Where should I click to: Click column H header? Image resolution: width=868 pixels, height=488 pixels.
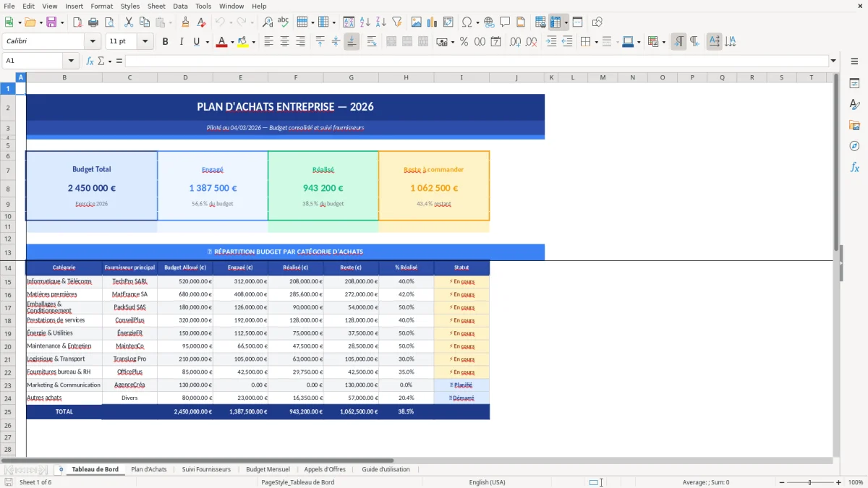[406, 77]
